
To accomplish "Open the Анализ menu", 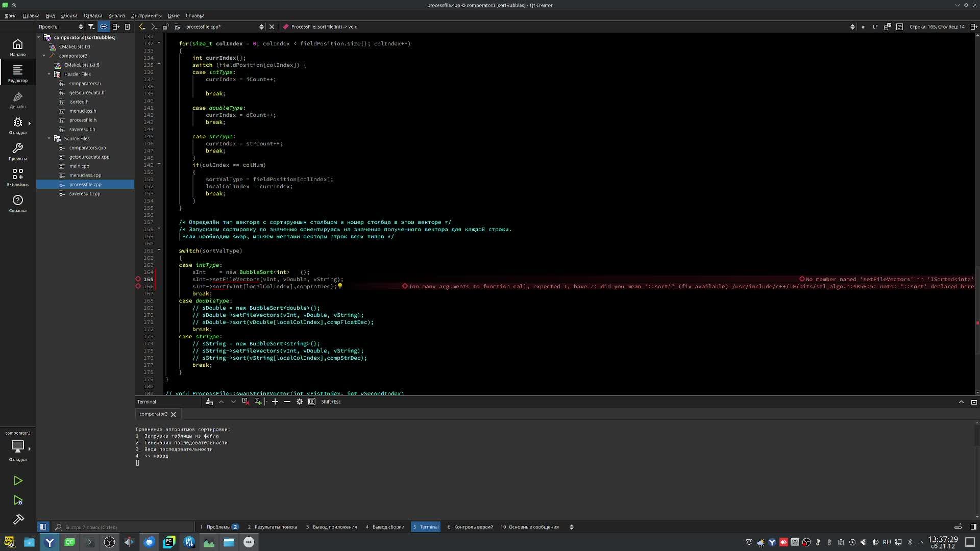I will click(116, 15).
